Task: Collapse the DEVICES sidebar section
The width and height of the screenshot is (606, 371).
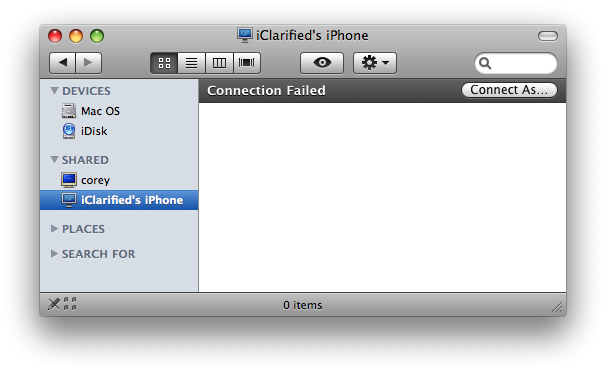Action: [x=54, y=91]
